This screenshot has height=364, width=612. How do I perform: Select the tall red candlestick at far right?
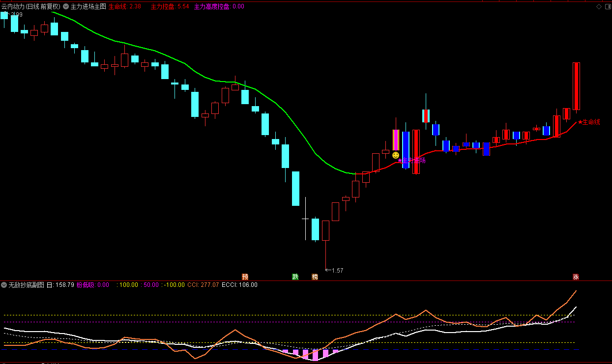(576, 86)
